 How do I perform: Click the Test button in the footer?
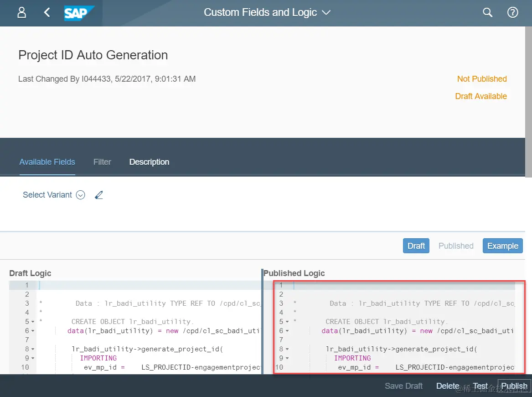coord(480,386)
